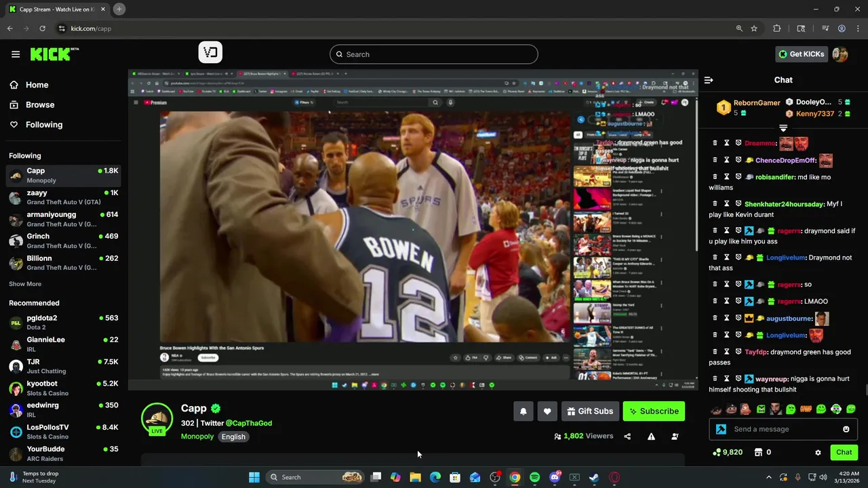868x488 pixels.
Task: Expand followed channels with Show More
Action: click(x=25, y=284)
